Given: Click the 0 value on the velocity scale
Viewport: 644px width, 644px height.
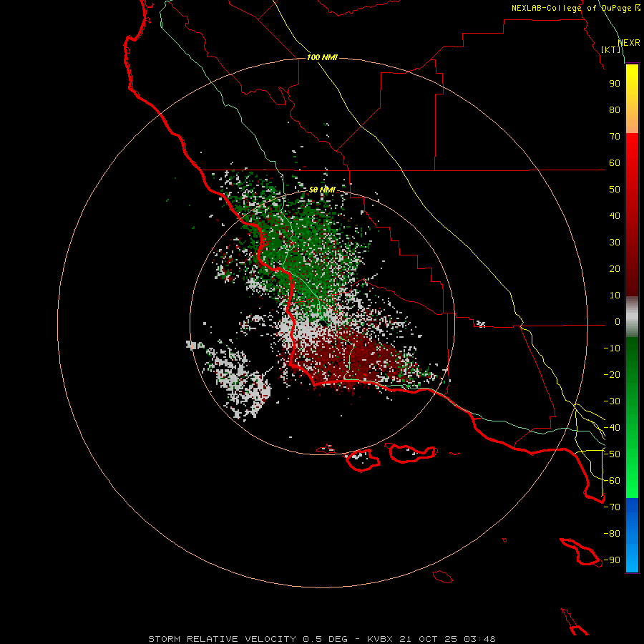Looking at the screenshot, I should coord(618,322).
